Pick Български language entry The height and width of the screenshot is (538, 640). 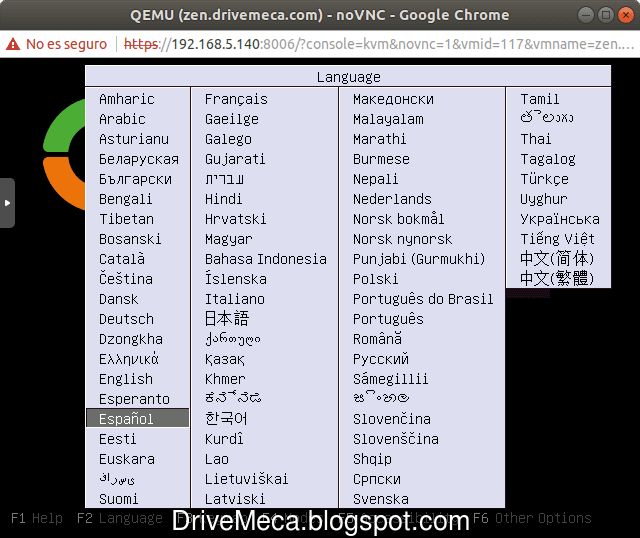point(136,179)
